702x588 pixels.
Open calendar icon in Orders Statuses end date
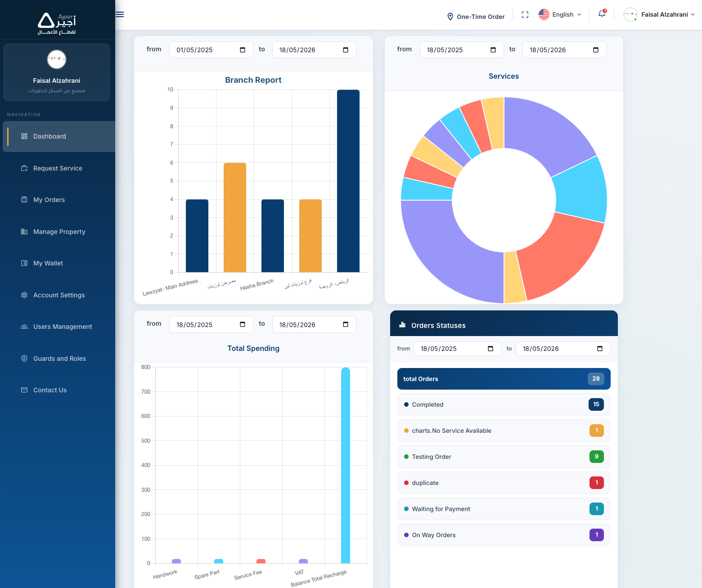point(600,349)
